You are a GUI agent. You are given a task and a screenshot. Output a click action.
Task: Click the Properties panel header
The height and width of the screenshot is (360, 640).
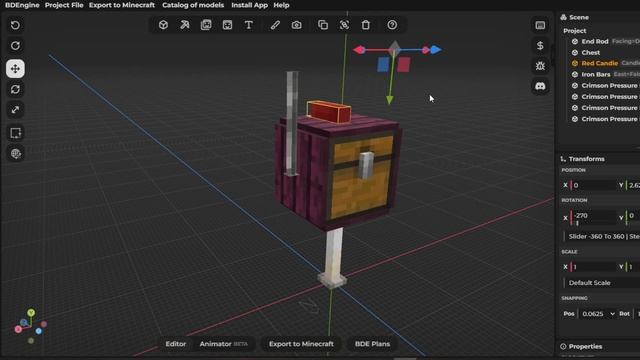pos(585,347)
